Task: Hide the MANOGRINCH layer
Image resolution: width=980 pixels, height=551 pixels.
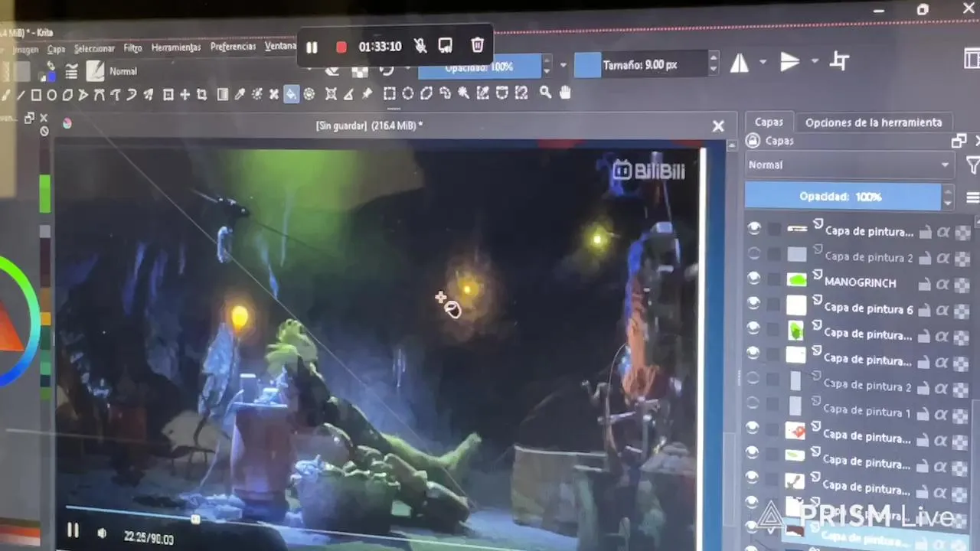Action: tap(754, 279)
